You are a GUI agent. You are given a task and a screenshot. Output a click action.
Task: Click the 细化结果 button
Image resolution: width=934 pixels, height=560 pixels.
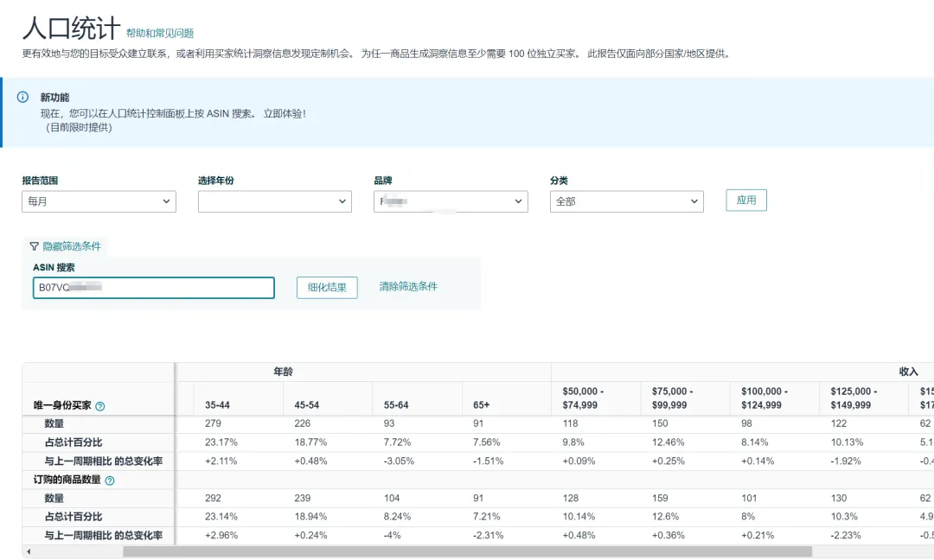click(327, 287)
